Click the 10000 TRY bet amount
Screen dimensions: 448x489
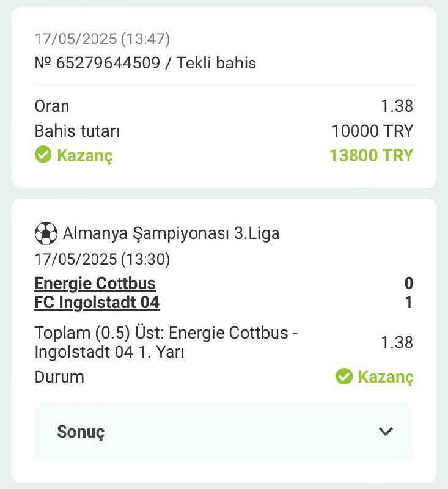click(372, 131)
